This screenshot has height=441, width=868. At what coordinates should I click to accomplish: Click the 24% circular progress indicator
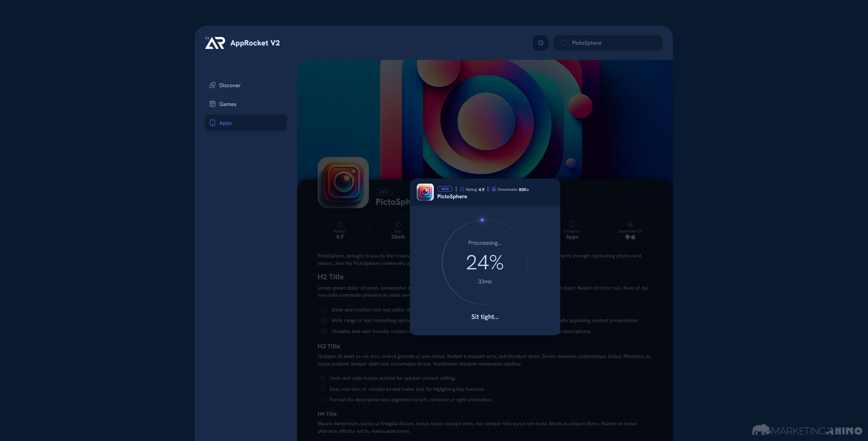(x=485, y=261)
